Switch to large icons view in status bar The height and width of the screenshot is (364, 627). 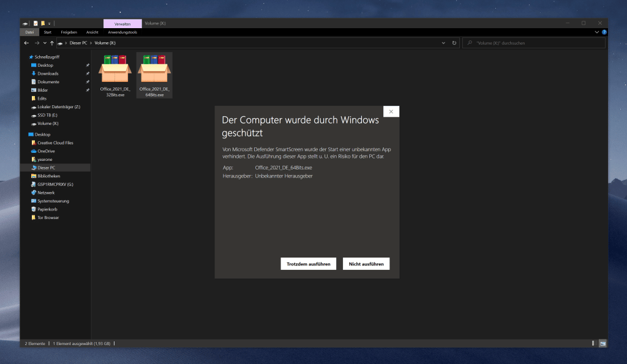click(603, 343)
